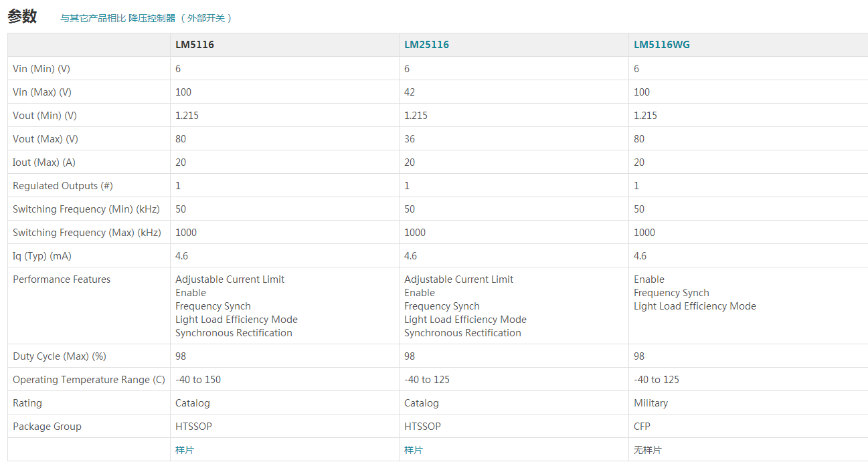Screen dimensions: 868x468
Task: Select Synchronous Rectification in LM5116 column
Action: click(x=234, y=333)
